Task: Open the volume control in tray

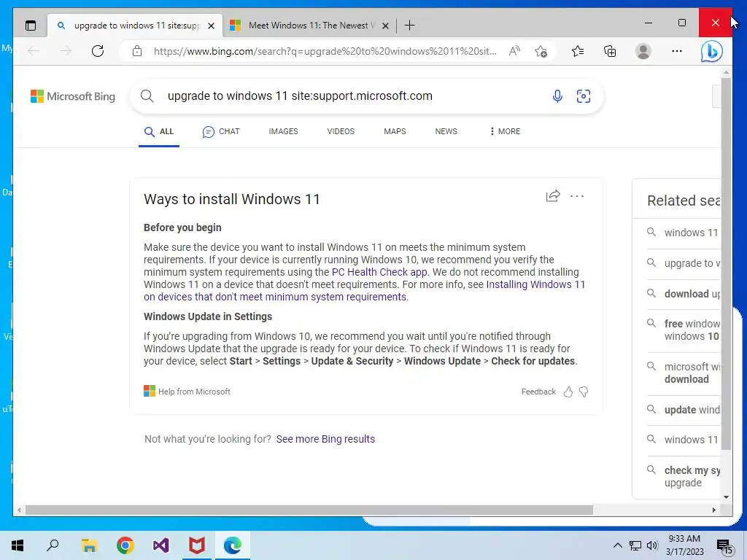Action: point(652,545)
